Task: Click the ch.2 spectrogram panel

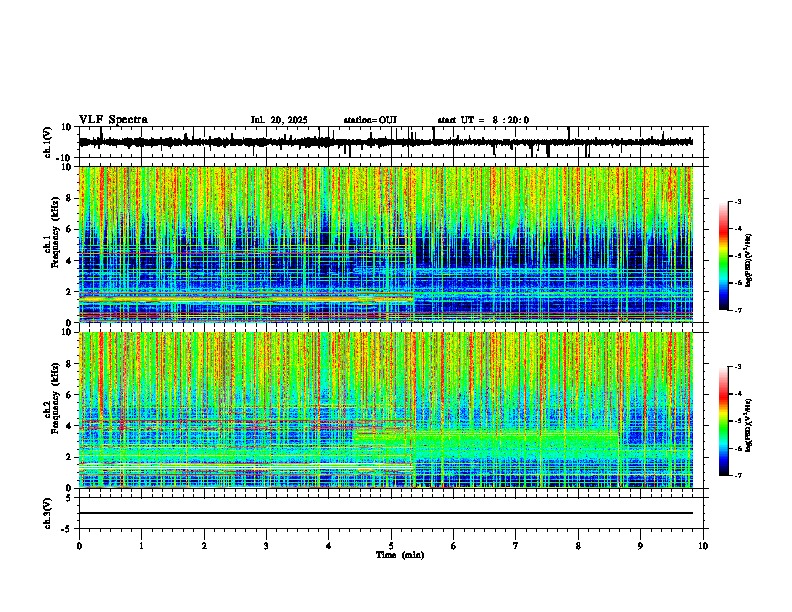Action: pyautogui.click(x=386, y=410)
